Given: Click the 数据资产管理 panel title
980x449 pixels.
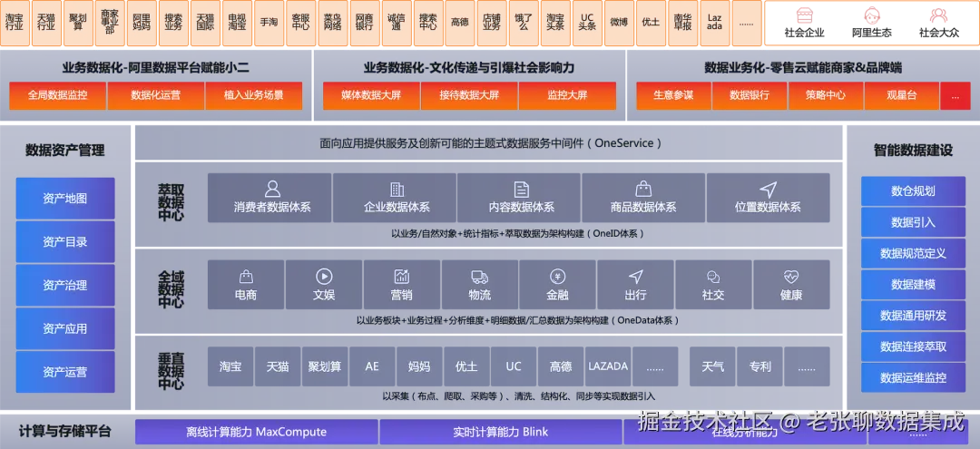Looking at the screenshot, I should coord(65,151).
